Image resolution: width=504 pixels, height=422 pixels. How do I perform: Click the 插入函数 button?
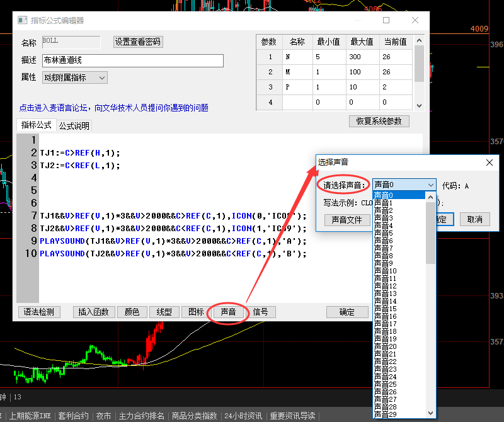pos(93,312)
